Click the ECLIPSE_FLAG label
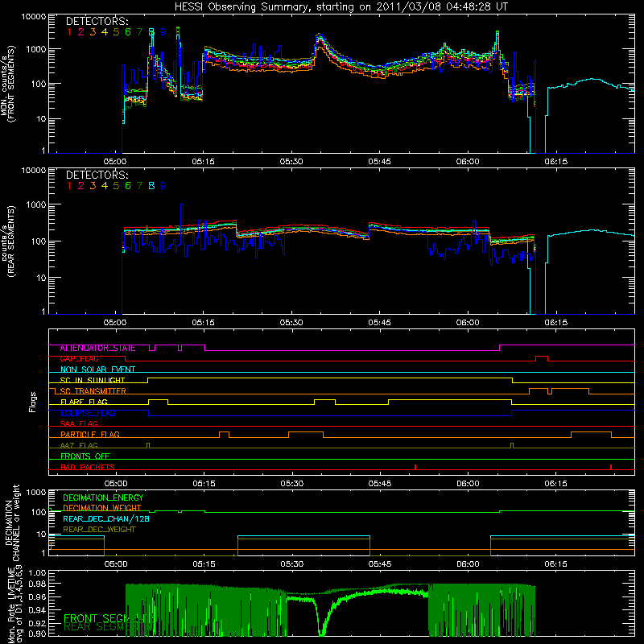This screenshot has height=644, width=644. (88, 413)
